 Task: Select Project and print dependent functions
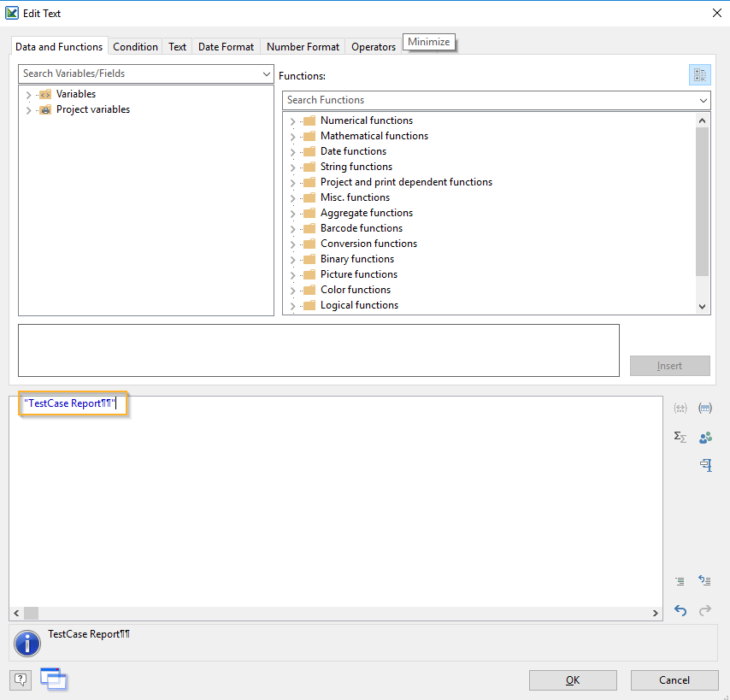406,182
